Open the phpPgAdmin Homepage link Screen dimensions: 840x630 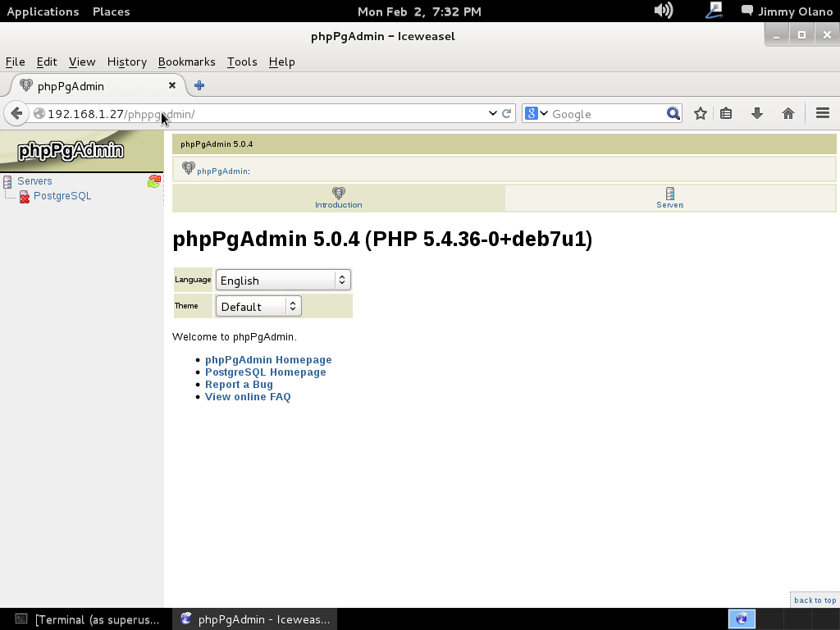point(268,360)
